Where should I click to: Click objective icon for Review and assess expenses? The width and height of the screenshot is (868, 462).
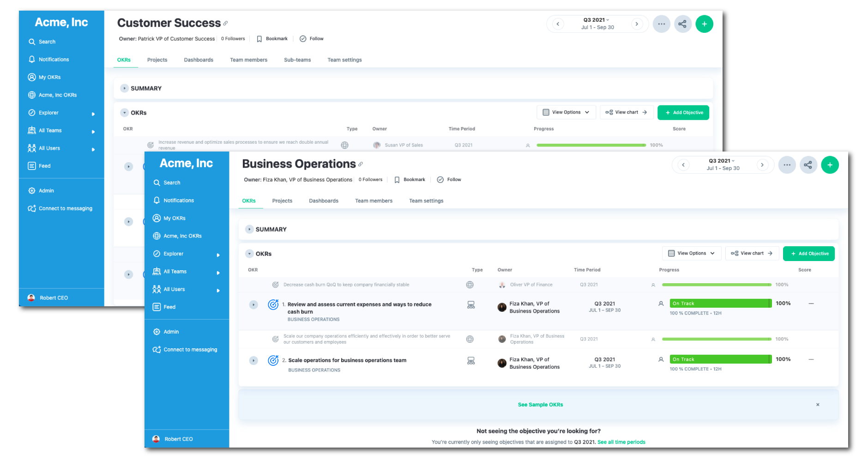point(273,304)
